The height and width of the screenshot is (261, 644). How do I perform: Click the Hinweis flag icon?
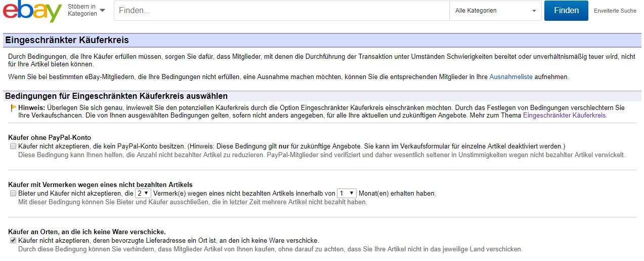point(14,108)
